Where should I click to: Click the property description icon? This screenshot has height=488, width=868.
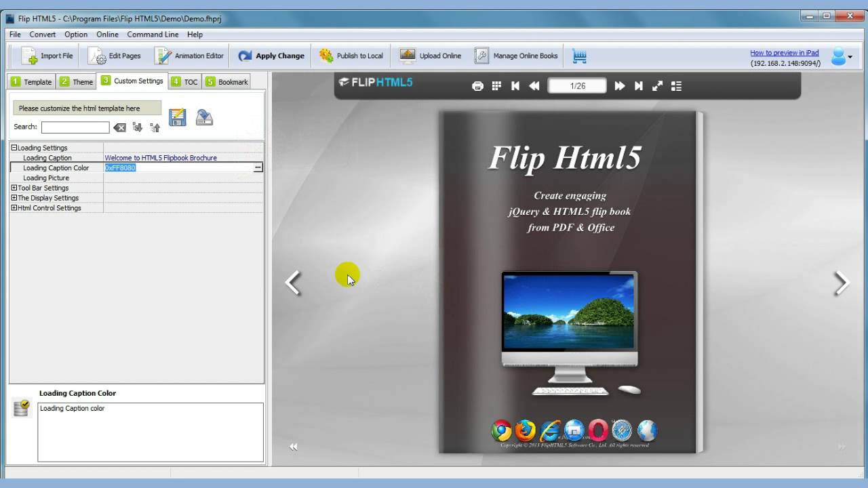(x=22, y=407)
